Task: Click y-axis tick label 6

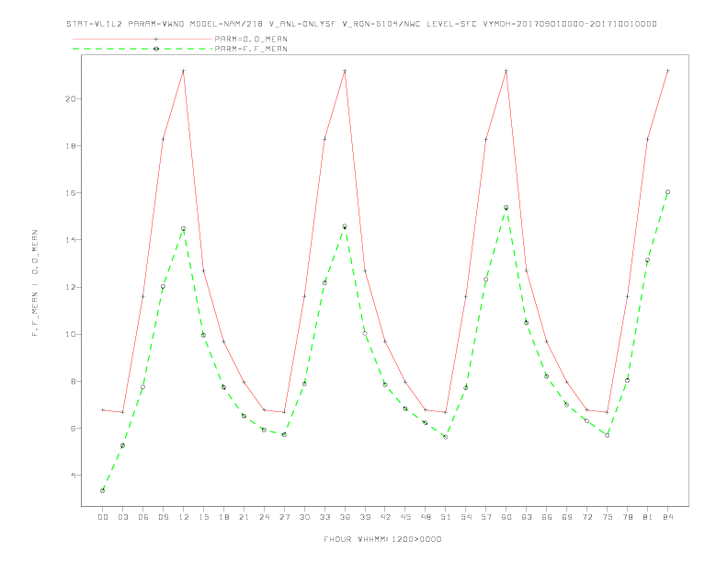Action: coord(74,429)
